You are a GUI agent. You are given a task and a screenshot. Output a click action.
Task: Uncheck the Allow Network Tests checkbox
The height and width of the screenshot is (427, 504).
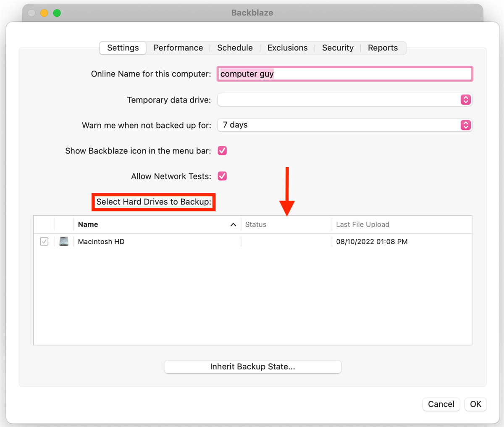222,176
